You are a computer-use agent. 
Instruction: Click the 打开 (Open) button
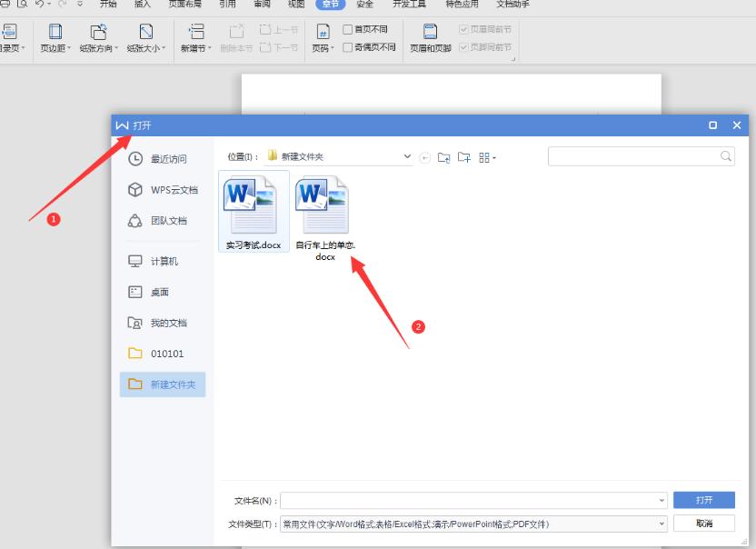703,499
